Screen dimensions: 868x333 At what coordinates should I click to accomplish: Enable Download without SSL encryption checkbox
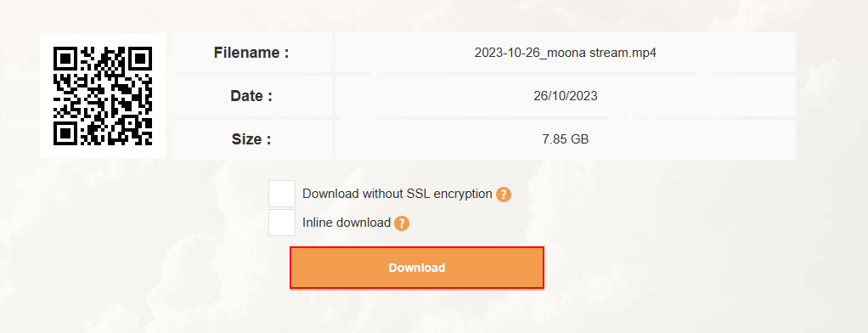pos(282,194)
